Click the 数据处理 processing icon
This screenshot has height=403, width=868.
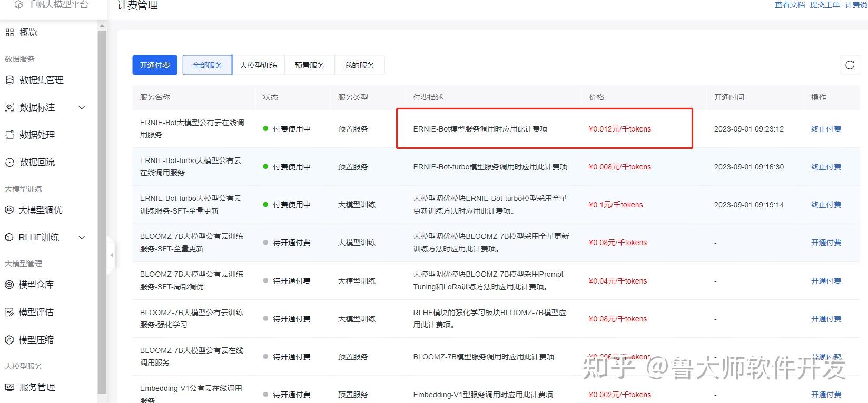coord(9,135)
